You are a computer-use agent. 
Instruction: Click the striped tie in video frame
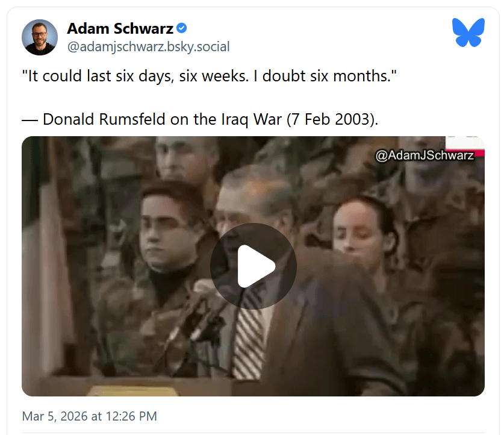pyautogui.click(x=249, y=331)
